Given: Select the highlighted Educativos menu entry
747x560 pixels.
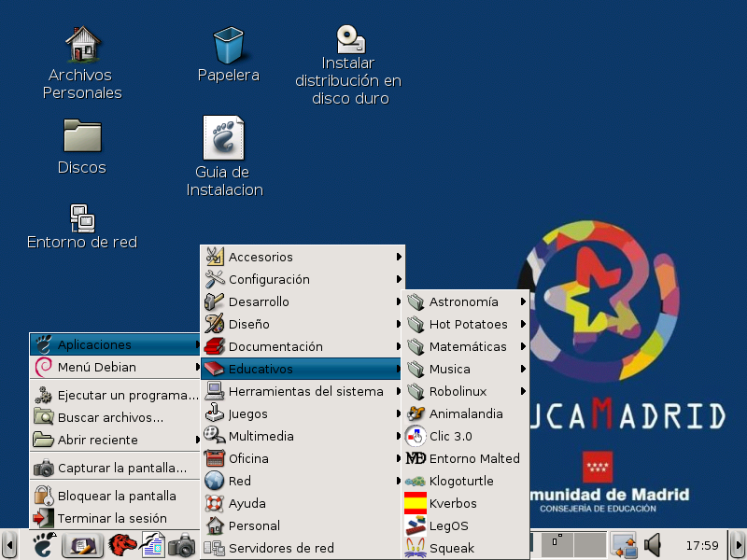Looking at the screenshot, I should [x=301, y=369].
